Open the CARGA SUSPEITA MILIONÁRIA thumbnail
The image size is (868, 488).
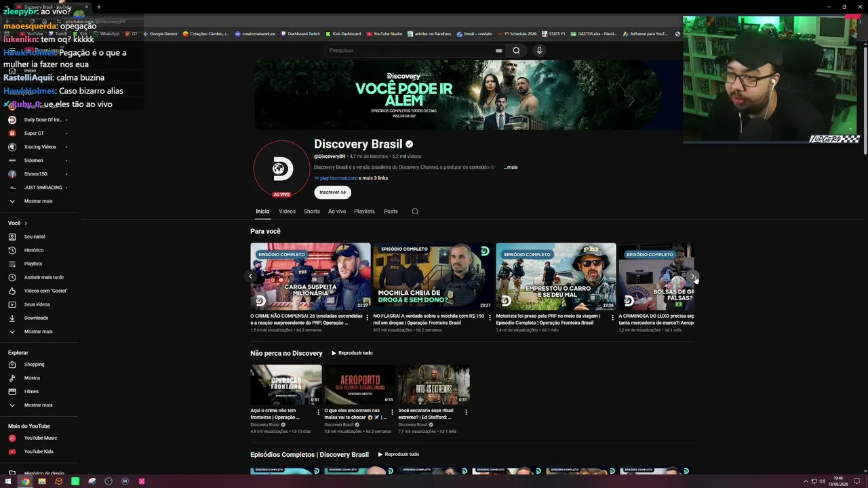[311, 277]
